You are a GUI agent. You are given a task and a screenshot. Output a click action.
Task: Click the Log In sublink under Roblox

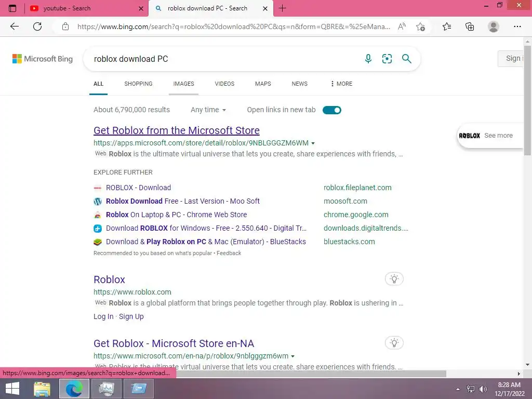point(103,316)
